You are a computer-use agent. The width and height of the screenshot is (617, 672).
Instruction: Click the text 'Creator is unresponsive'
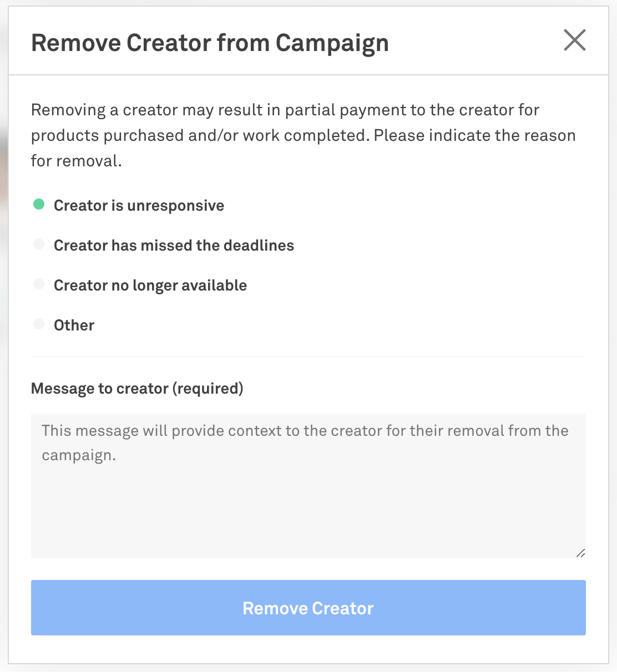139,205
